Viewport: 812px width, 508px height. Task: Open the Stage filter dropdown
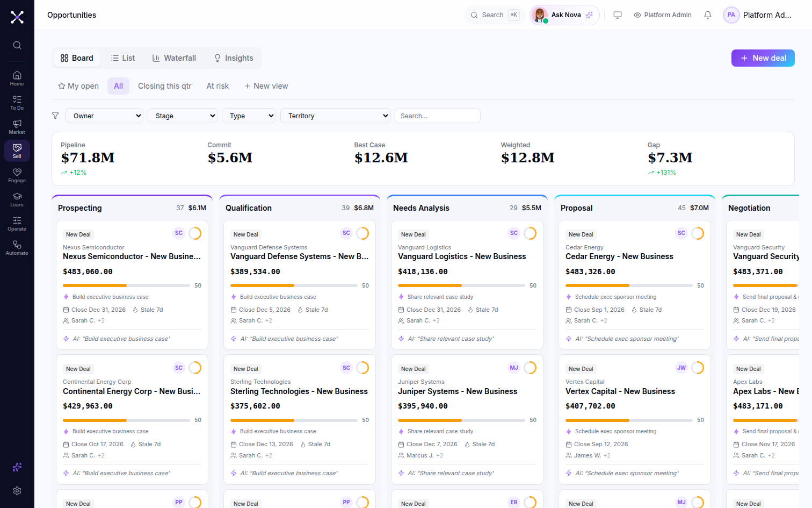tap(183, 116)
